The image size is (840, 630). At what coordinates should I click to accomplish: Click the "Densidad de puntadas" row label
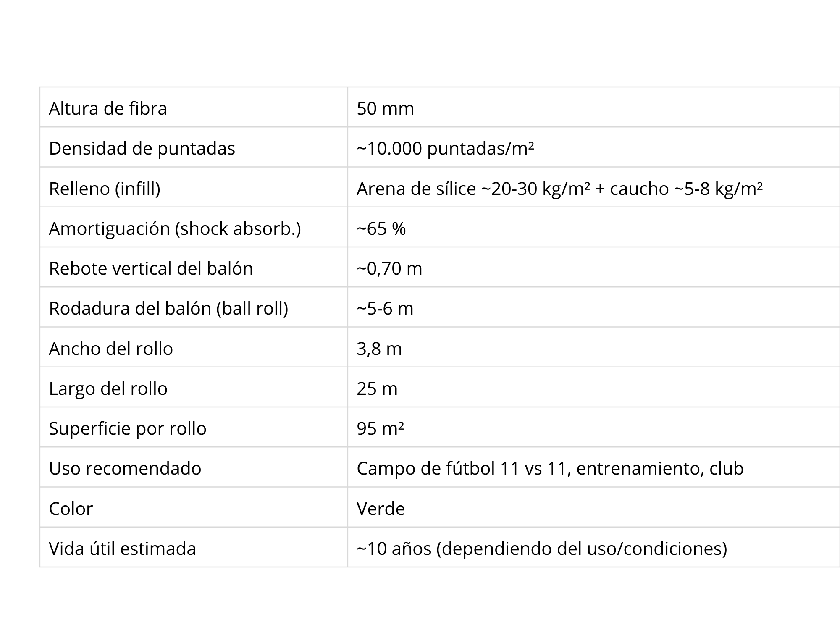[x=142, y=148]
